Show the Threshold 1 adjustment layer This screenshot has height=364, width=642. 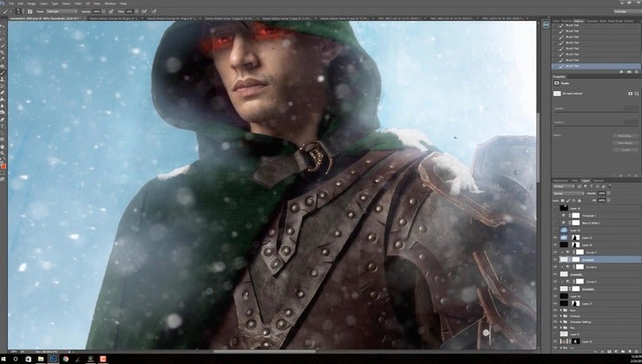click(x=555, y=216)
